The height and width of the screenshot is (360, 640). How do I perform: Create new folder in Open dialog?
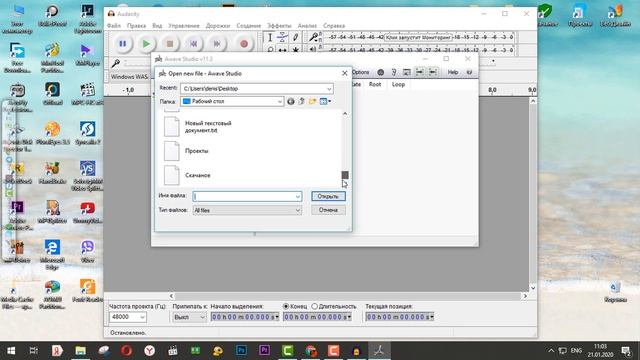312,101
